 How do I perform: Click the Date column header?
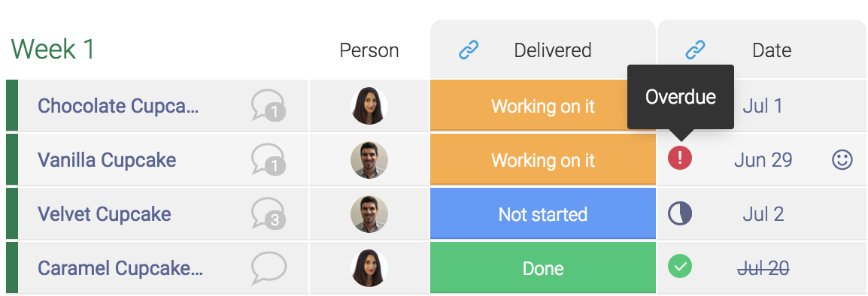click(772, 50)
